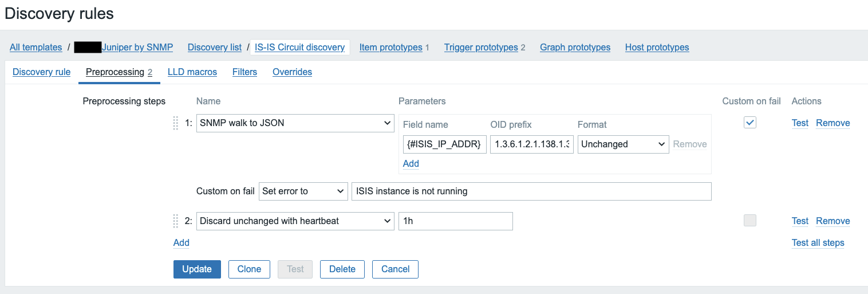The width and height of the screenshot is (868, 294).
Task: Open the Set error to dropdown
Action: click(303, 191)
